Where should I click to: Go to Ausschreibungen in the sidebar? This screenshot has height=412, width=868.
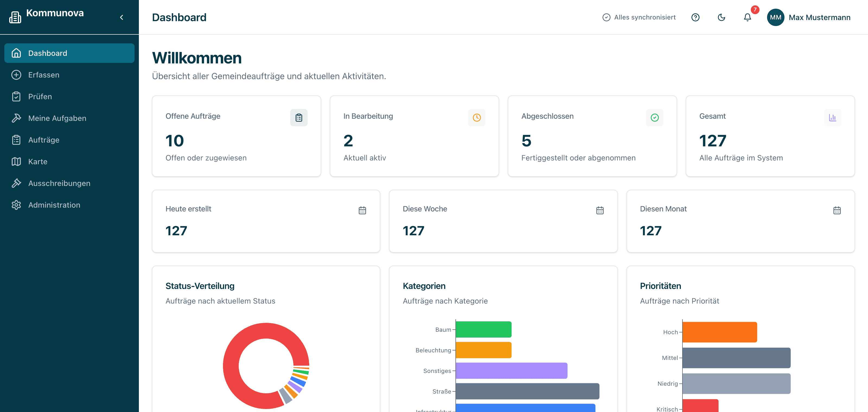click(x=69, y=183)
